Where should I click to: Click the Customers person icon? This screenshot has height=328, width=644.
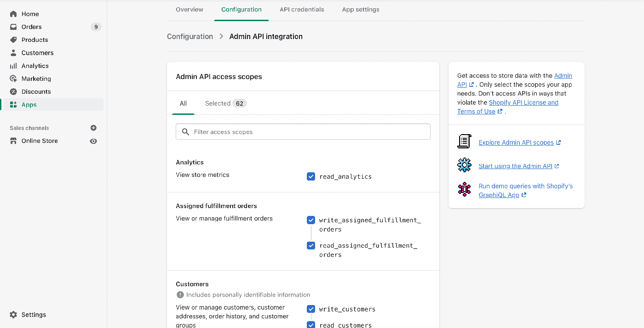(x=13, y=53)
